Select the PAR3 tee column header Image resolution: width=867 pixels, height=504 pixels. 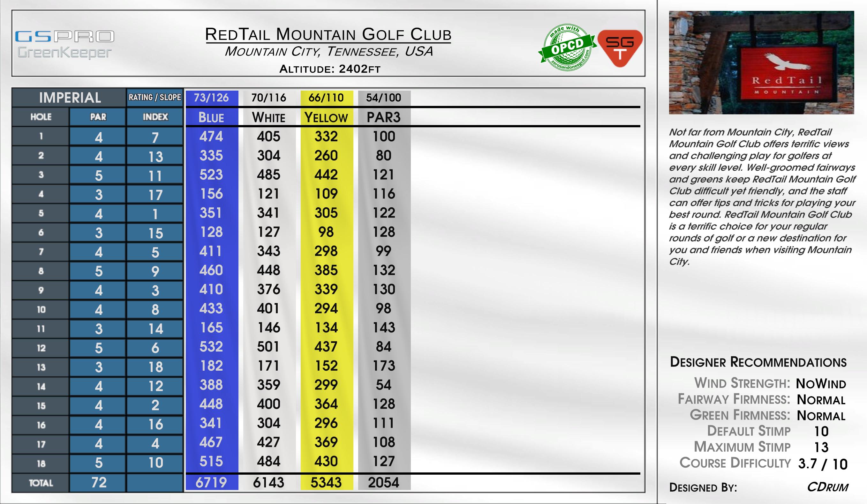coord(384,118)
